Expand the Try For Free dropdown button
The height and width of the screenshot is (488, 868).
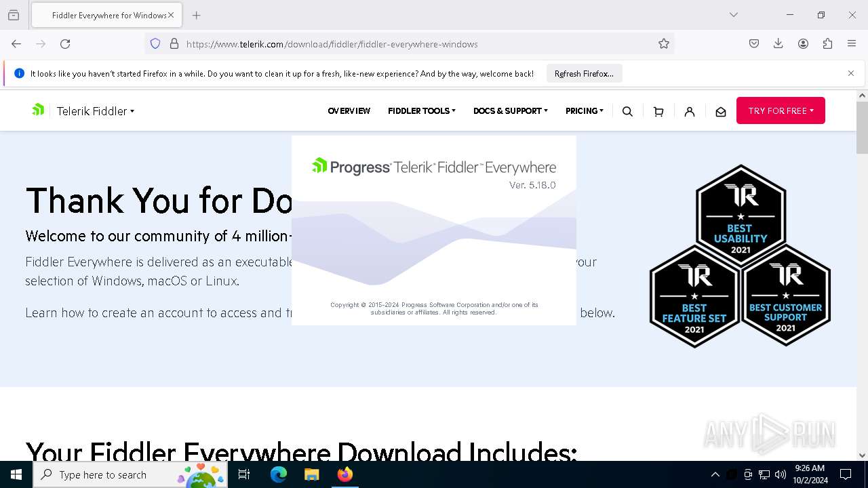tap(781, 110)
